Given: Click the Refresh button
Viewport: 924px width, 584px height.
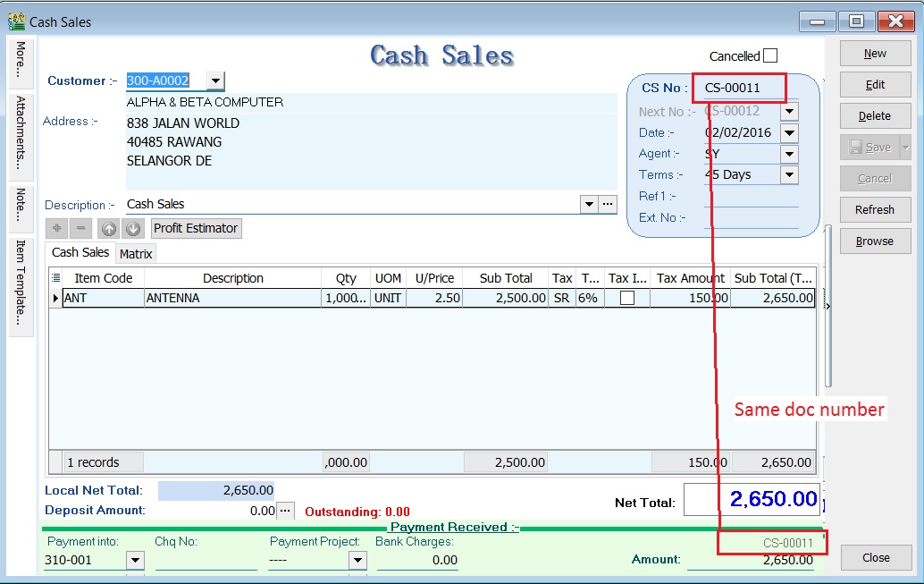Looking at the screenshot, I should click(875, 209).
